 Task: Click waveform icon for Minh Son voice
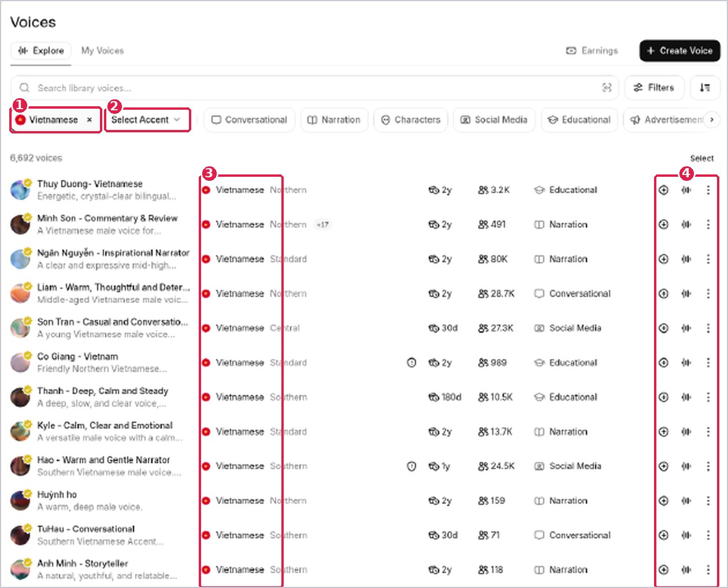pos(686,225)
